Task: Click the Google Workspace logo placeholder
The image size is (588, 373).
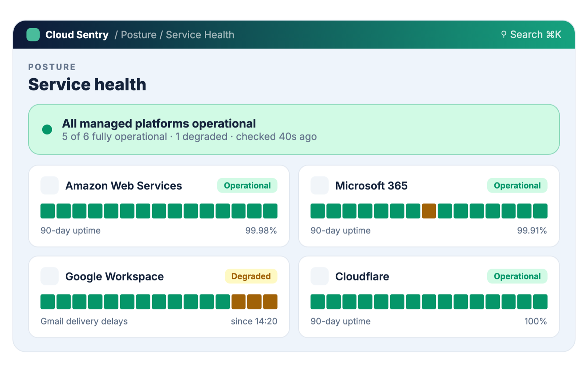Action: click(50, 276)
